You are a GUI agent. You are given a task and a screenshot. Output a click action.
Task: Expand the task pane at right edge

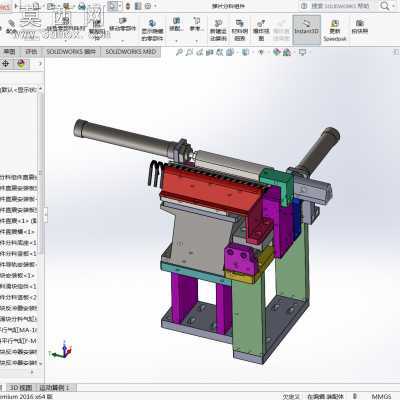pos(396,52)
